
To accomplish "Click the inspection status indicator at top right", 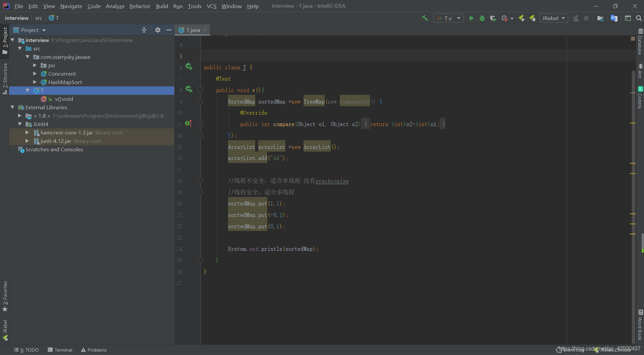I will click(633, 39).
